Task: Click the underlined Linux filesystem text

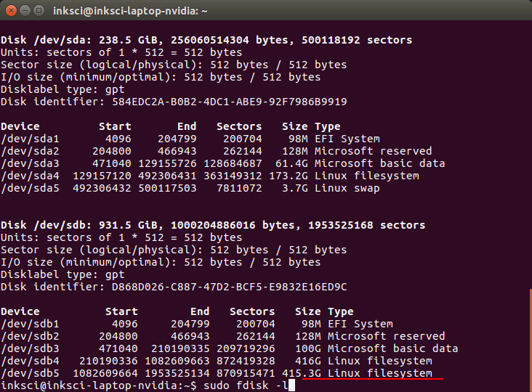Action: tap(379, 373)
